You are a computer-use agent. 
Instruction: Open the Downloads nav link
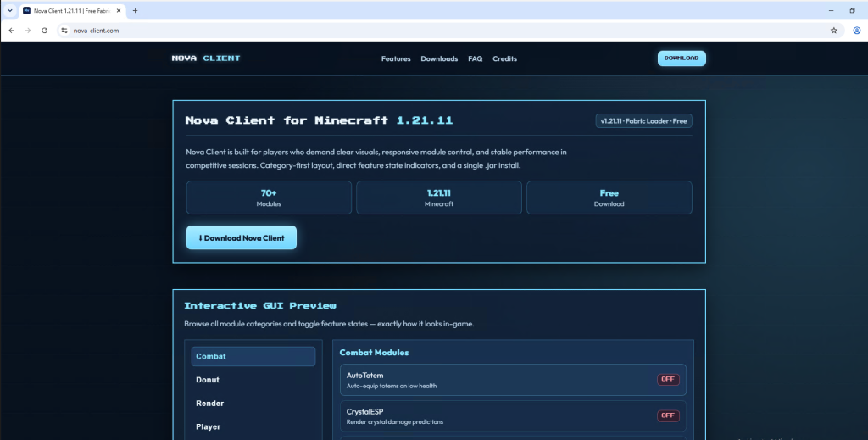439,58
